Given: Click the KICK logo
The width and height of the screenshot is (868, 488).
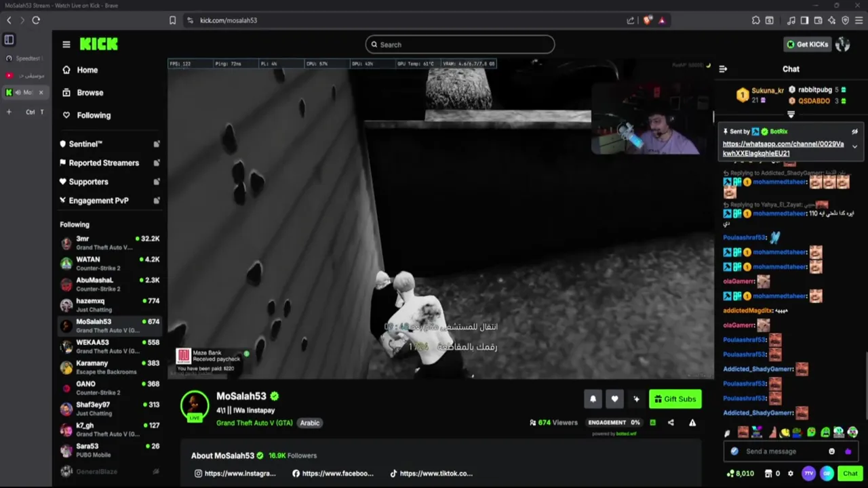Looking at the screenshot, I should [99, 44].
